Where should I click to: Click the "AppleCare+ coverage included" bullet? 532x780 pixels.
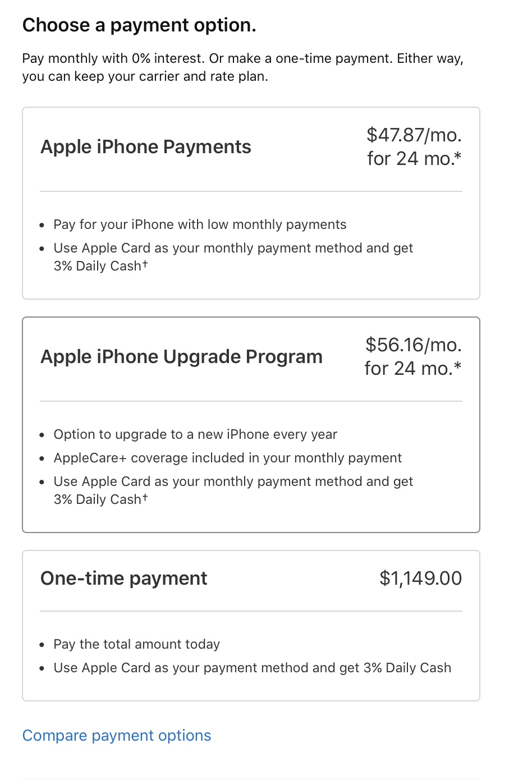[x=227, y=458]
